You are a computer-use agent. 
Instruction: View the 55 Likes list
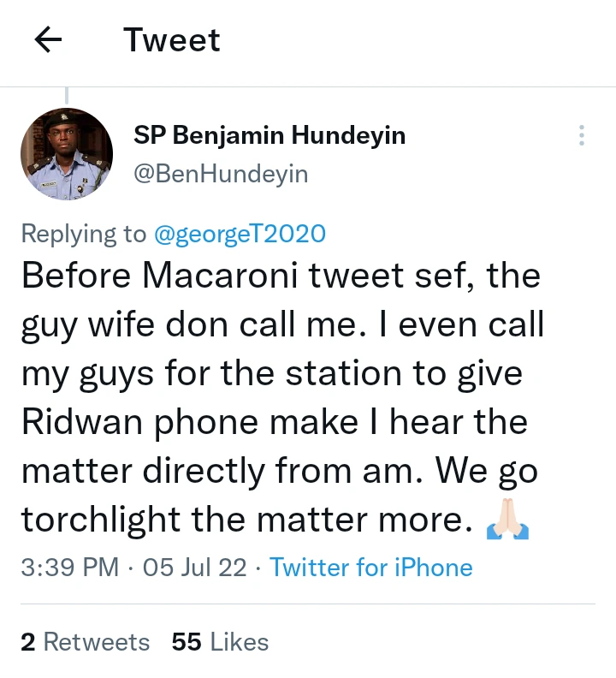click(220, 642)
